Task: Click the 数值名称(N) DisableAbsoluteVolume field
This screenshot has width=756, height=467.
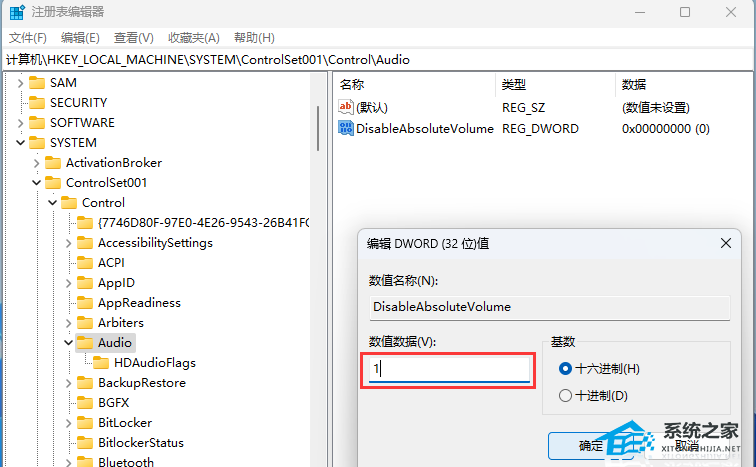Action: click(x=550, y=307)
